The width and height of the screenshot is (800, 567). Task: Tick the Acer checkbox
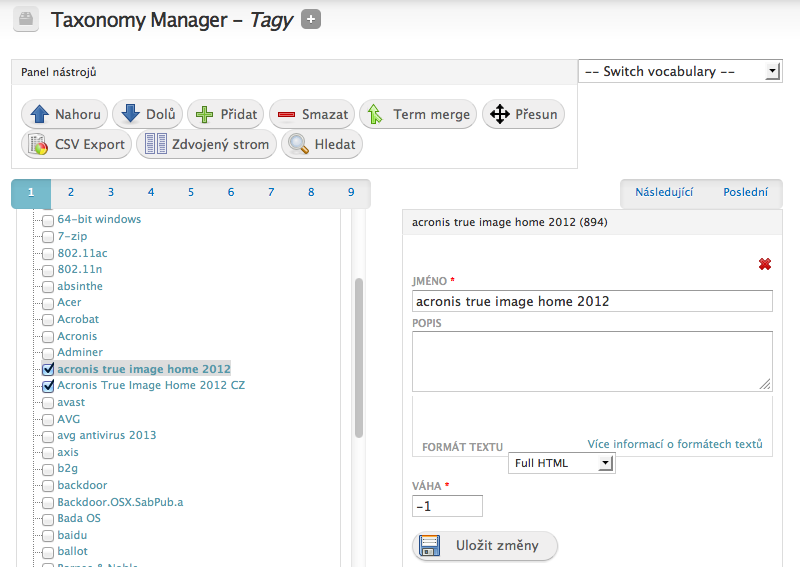tap(48, 304)
